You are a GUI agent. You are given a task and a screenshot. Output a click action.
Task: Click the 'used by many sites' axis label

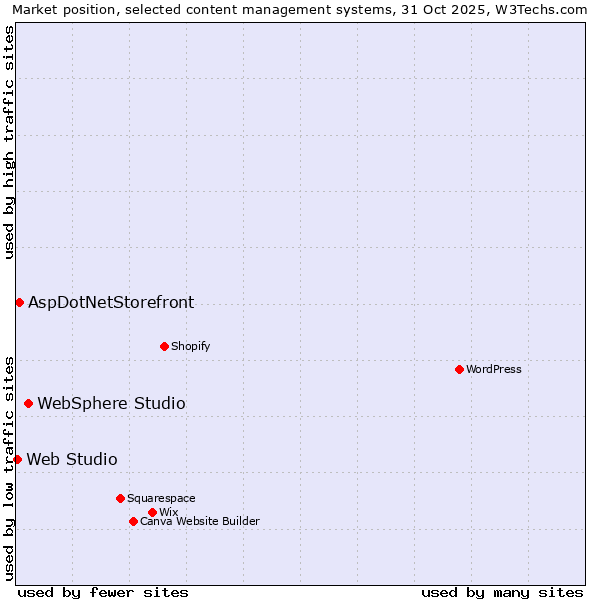click(502, 592)
